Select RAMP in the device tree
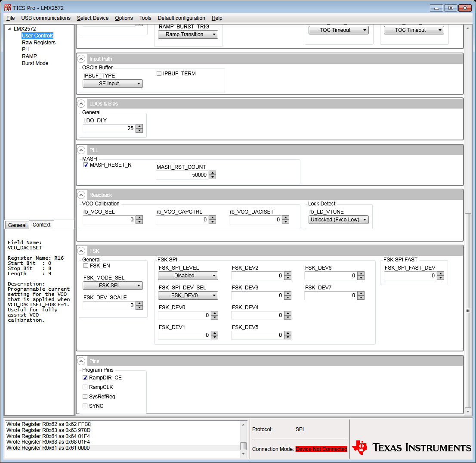 (x=29, y=56)
